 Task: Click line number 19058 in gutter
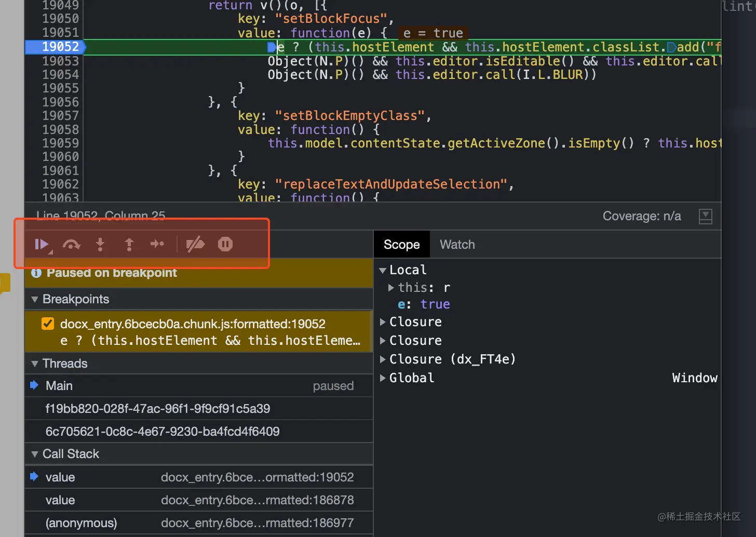pyautogui.click(x=61, y=129)
